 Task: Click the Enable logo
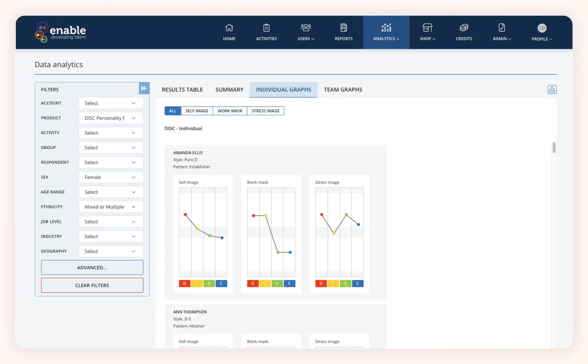(x=61, y=32)
